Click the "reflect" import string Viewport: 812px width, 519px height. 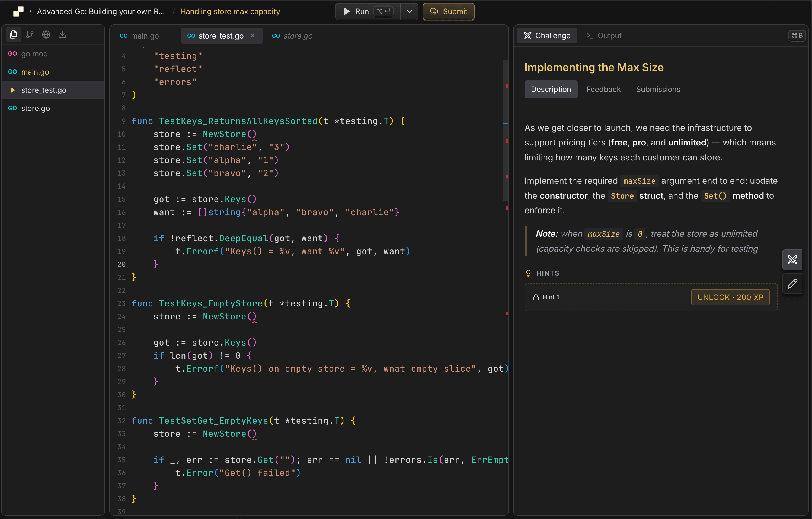tap(178, 69)
